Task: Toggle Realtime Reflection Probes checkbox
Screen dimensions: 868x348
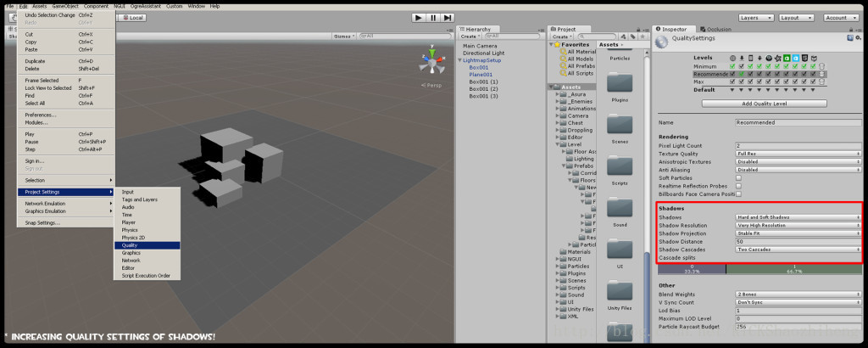Action: pyautogui.click(x=738, y=186)
